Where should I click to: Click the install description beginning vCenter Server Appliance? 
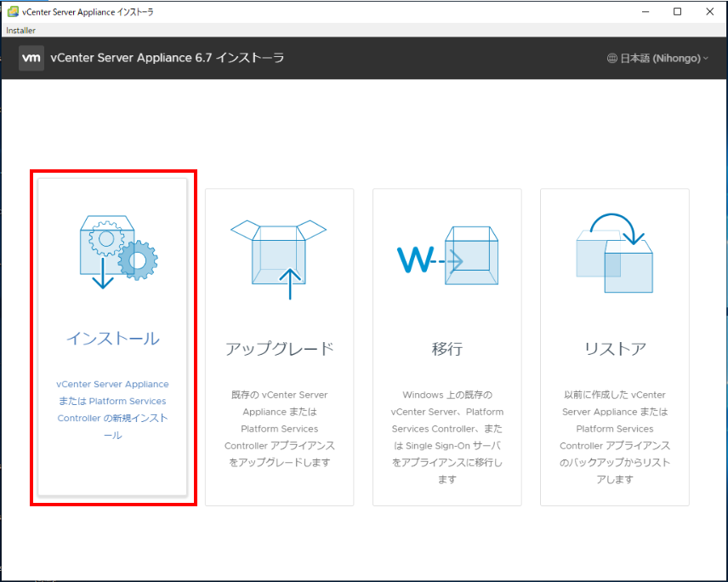pyautogui.click(x=112, y=409)
